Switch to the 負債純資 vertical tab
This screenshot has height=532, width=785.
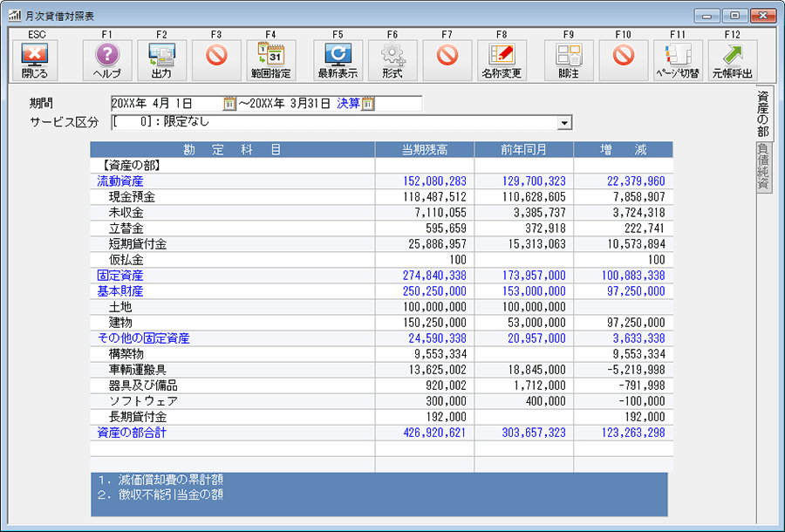[x=763, y=167]
